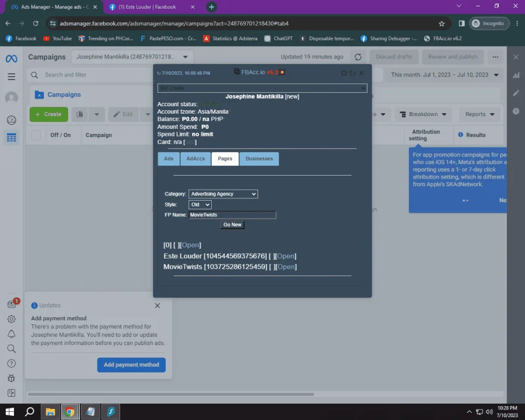Open the FBAcc.io settings gear icon
The image size is (525, 420).
pos(344,73)
